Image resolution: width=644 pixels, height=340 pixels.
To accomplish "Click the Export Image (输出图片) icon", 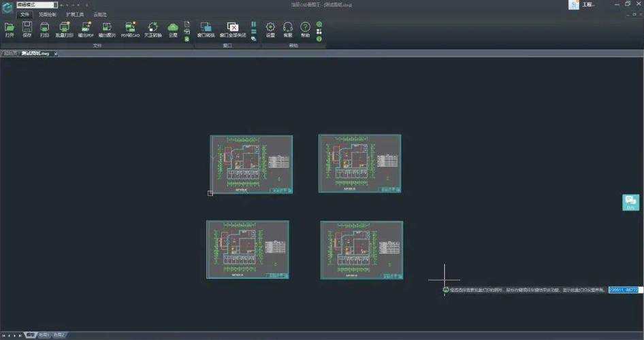I will click(x=108, y=27).
